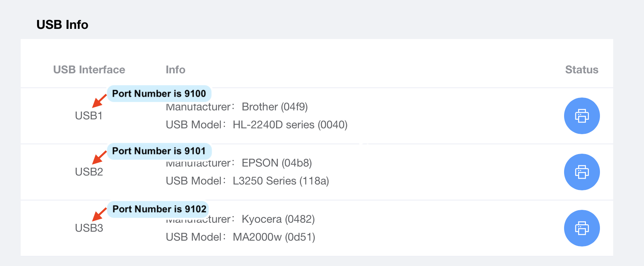Viewport: 644px width, 266px height.
Task: Click the 'Port Number is 9101' callout
Action: [x=159, y=151]
